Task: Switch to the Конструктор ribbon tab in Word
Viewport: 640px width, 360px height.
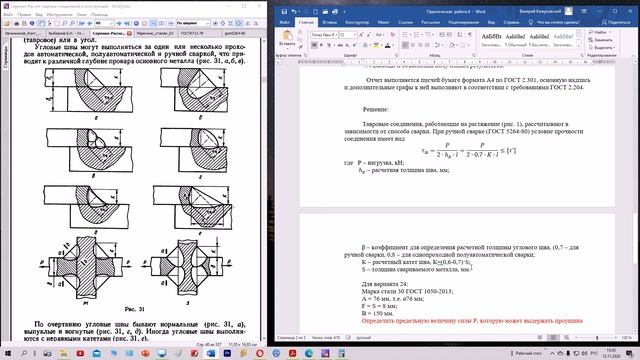Action: (x=357, y=22)
